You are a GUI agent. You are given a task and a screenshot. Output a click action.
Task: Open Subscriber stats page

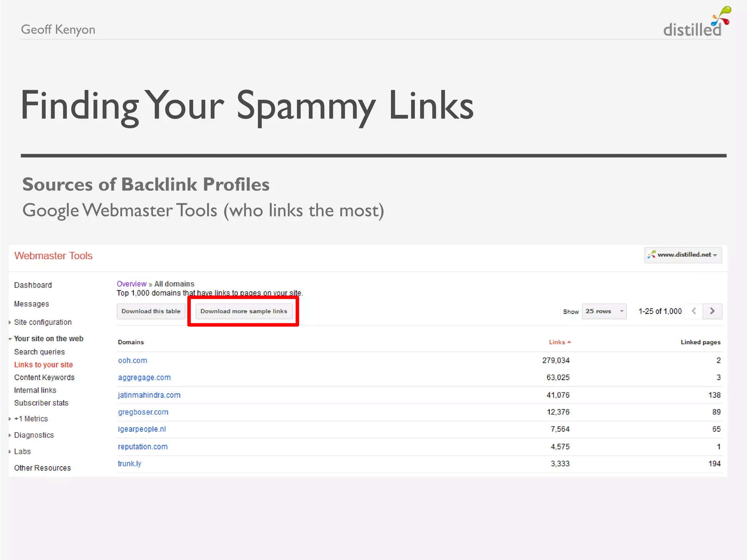pos(41,403)
